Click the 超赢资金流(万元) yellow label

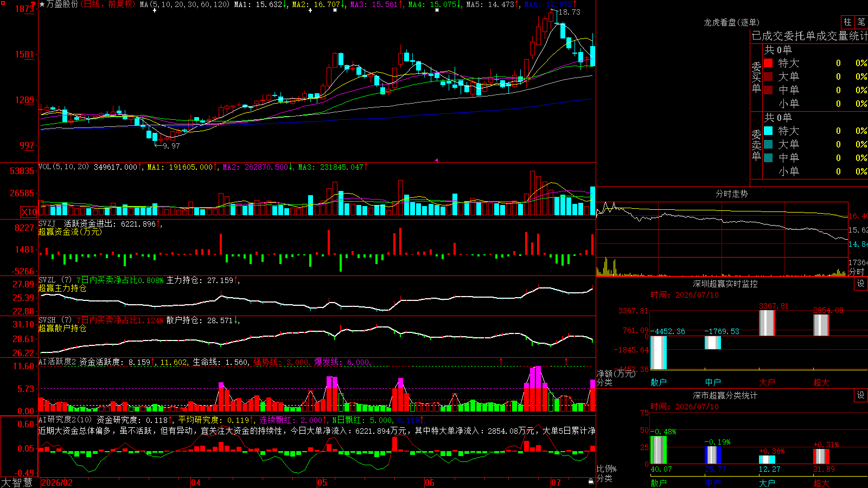tap(70, 232)
